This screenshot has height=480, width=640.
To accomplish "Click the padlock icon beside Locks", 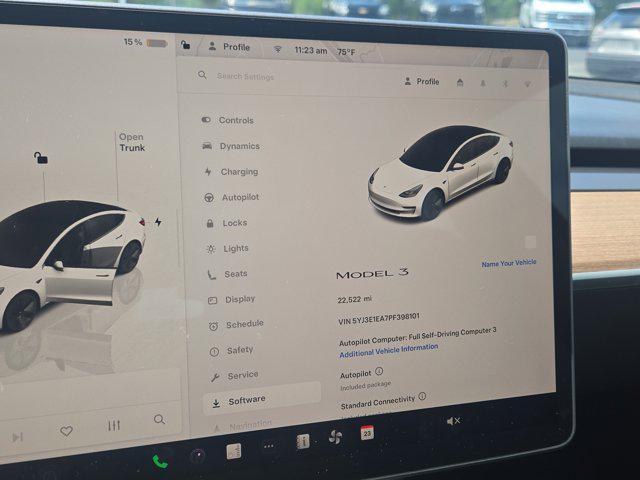I will (x=210, y=223).
